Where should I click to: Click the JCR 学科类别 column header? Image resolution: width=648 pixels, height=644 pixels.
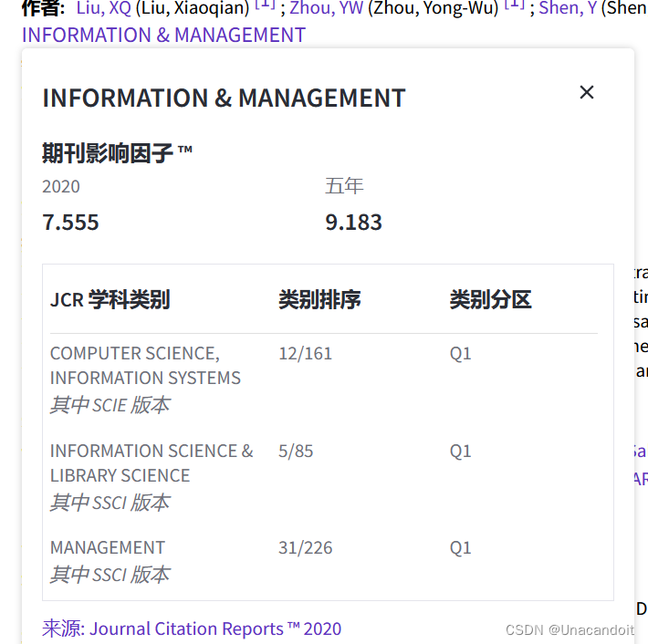110,299
